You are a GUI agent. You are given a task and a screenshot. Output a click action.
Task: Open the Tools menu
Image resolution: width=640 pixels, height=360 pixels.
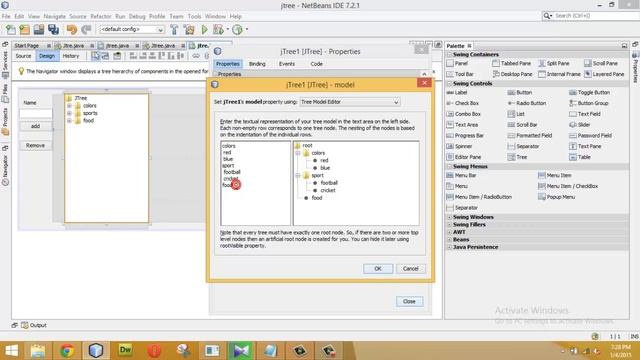[194, 16]
